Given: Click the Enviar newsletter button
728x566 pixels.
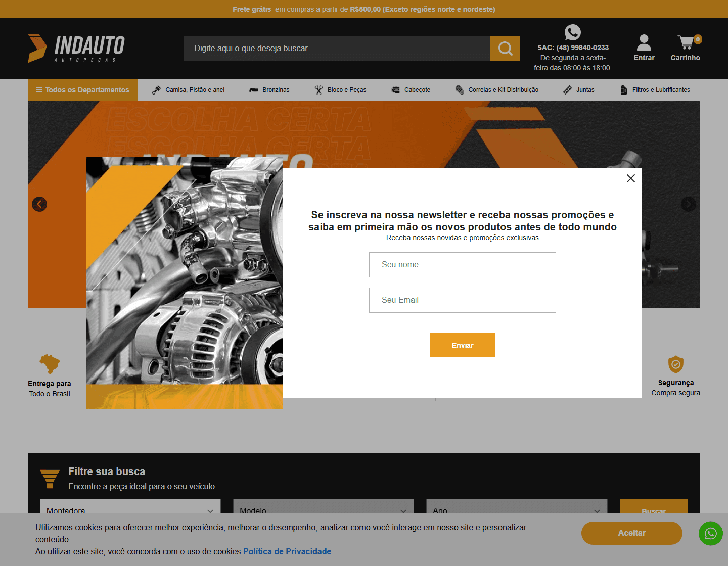Looking at the screenshot, I should tap(462, 345).
